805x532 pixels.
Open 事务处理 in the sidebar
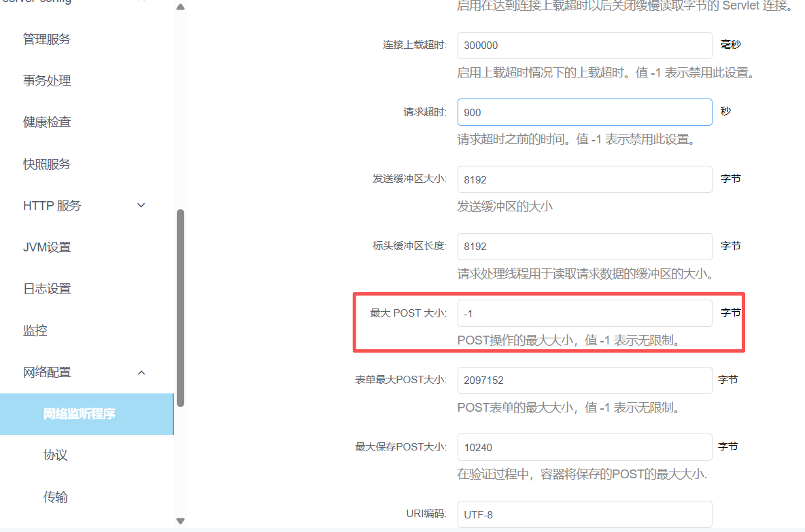47,81
